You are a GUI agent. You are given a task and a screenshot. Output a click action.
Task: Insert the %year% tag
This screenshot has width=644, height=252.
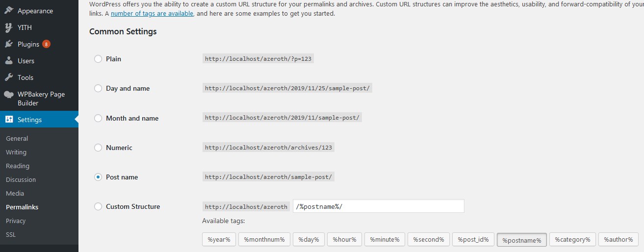(x=219, y=239)
